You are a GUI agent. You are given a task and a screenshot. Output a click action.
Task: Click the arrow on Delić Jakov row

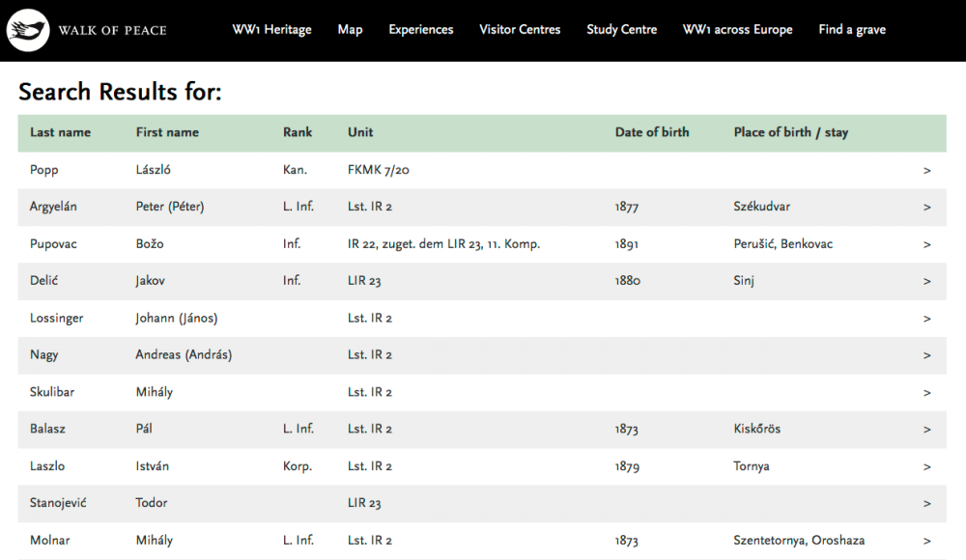point(926,282)
